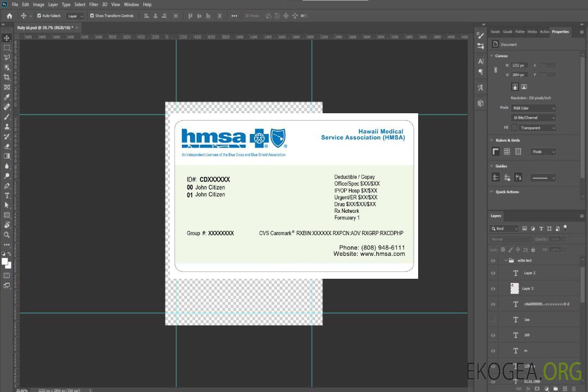Viewport: 588px width, 392px height.
Task: Click the canvas width input field
Action: [x=519, y=65]
